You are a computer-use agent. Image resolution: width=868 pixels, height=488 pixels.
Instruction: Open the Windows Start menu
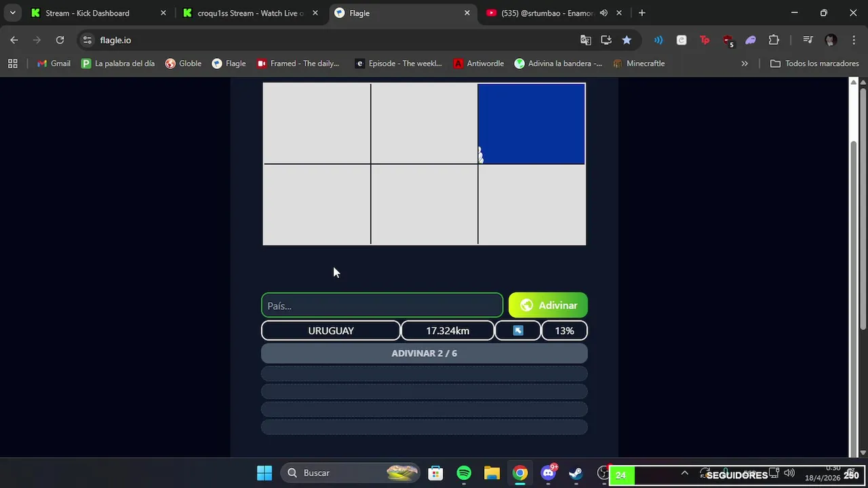tap(264, 472)
